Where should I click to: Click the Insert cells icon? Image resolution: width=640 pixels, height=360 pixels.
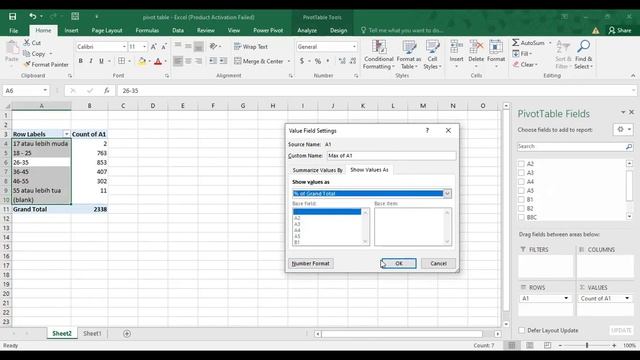pyautogui.click(x=456, y=48)
